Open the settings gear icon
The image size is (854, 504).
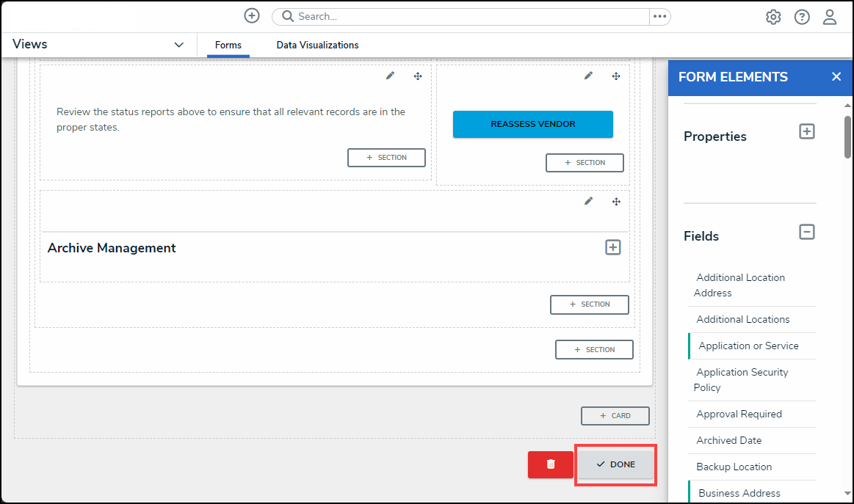(x=773, y=17)
